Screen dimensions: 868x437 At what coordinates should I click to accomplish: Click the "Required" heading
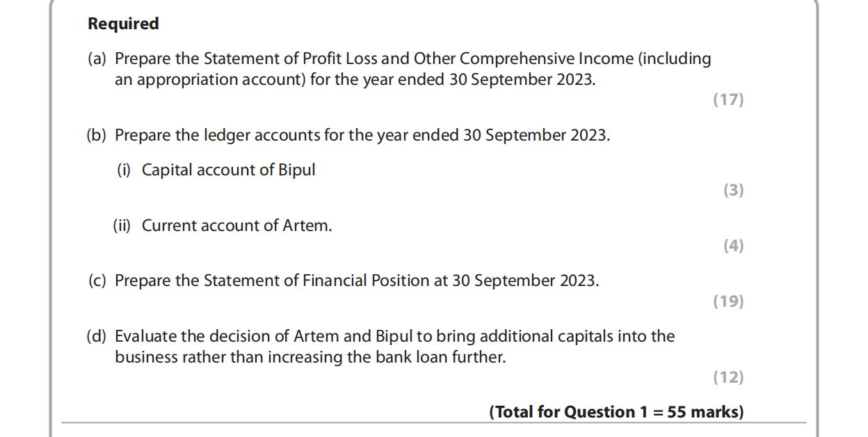(123, 24)
